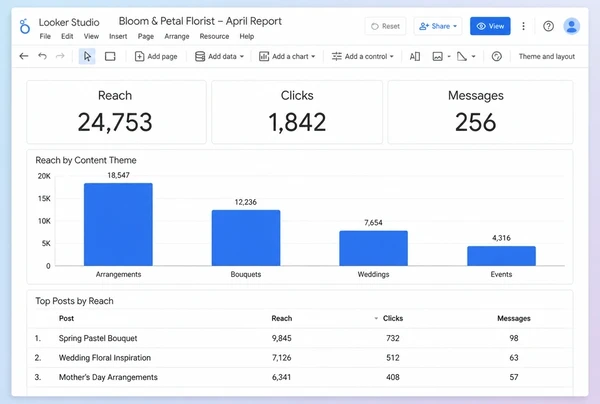600x404 pixels.
Task: Open the Page menu
Action: pos(146,36)
